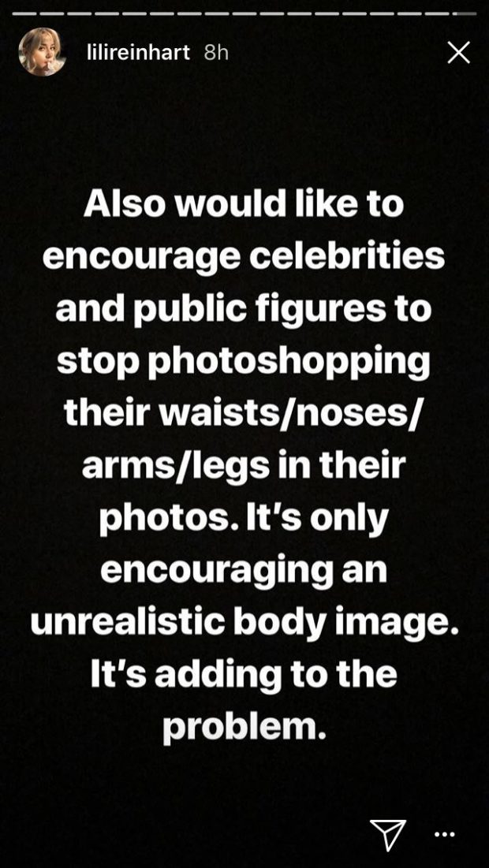The height and width of the screenshot is (868, 489).
Task: Select the last dimmed progress segment
Action: 465,13
